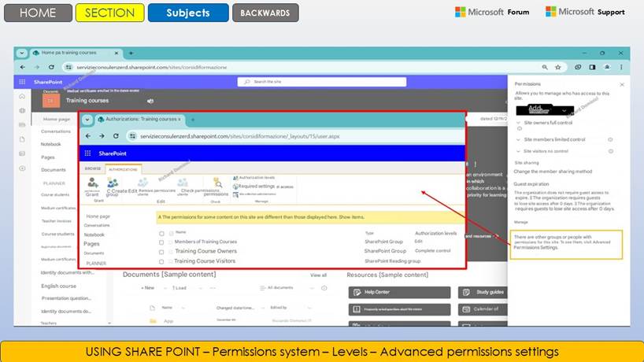Close the Permissions panel with X
Image resolution: width=644 pixels, height=362 pixels.
pyautogui.click(x=622, y=83)
